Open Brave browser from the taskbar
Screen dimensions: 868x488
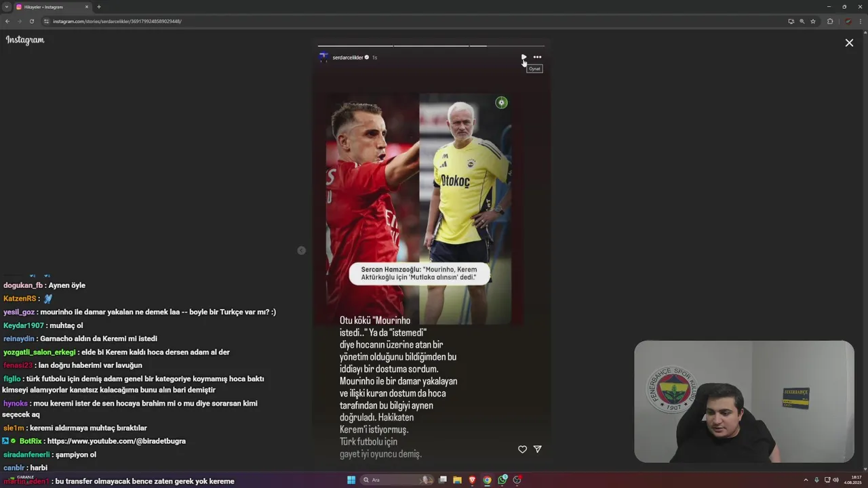[x=473, y=480]
